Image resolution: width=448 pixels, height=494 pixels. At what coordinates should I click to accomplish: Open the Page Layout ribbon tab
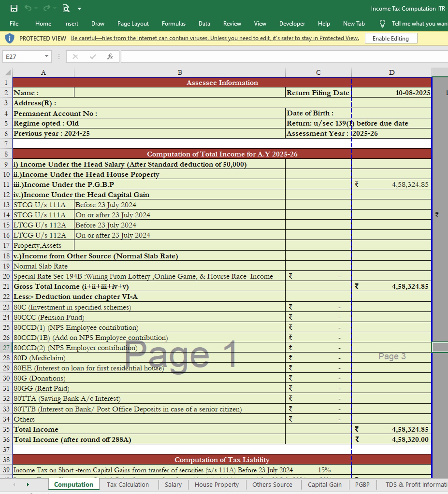[133, 24]
